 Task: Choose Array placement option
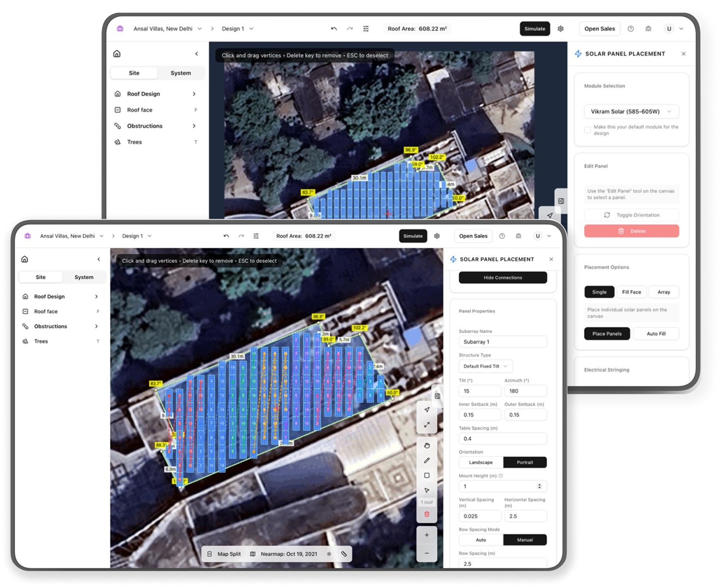664,292
